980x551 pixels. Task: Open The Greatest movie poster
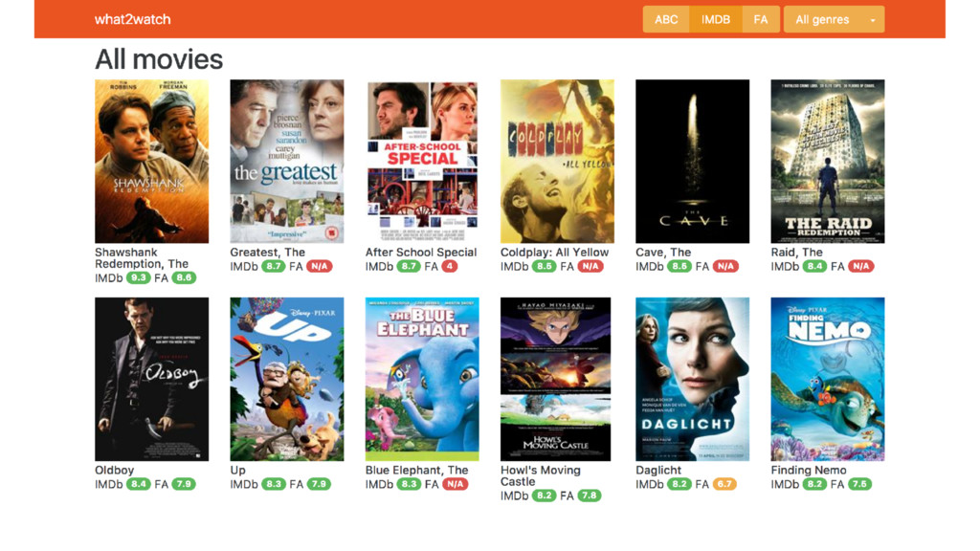coord(287,161)
